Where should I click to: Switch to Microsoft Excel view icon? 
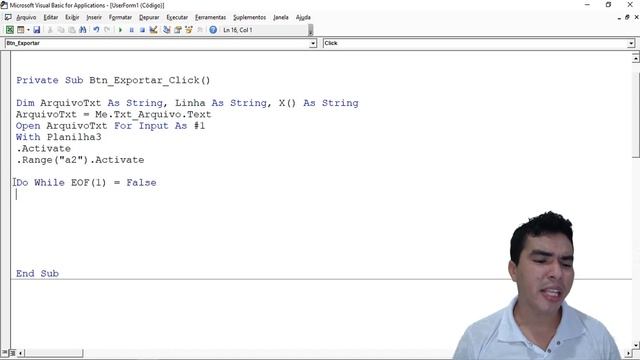pyautogui.click(x=10, y=30)
